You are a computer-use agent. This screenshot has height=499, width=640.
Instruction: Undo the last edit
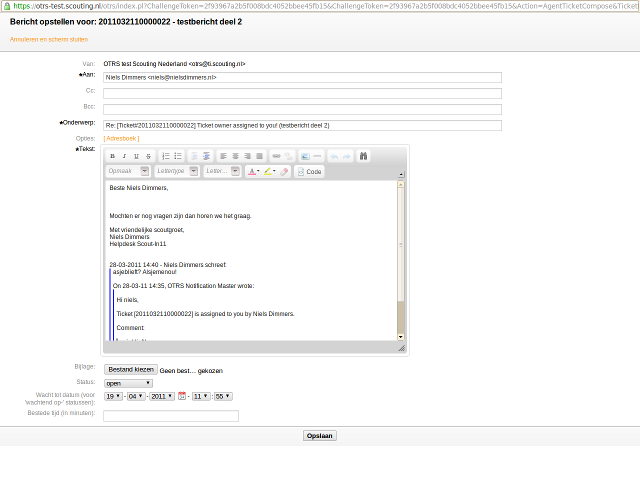334,156
